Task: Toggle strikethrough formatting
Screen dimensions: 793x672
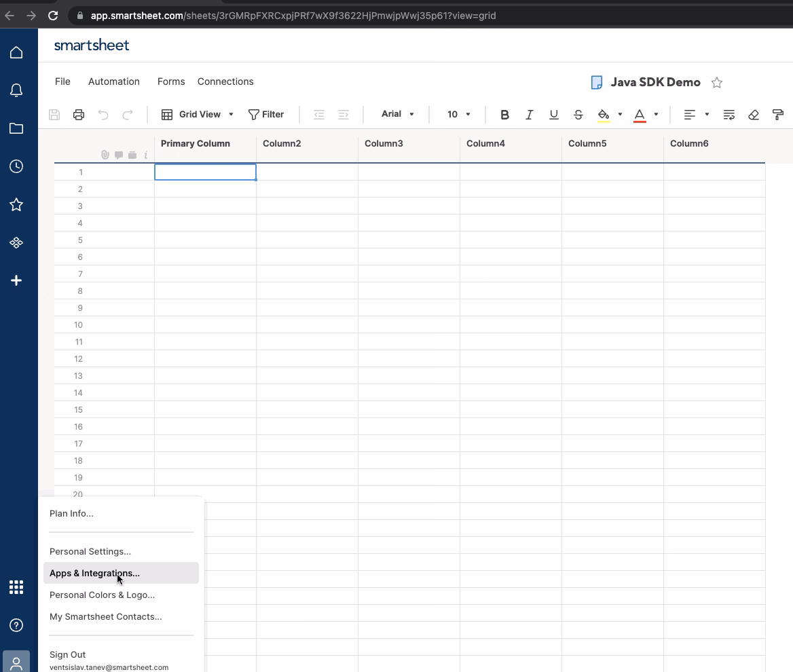Action: click(578, 115)
